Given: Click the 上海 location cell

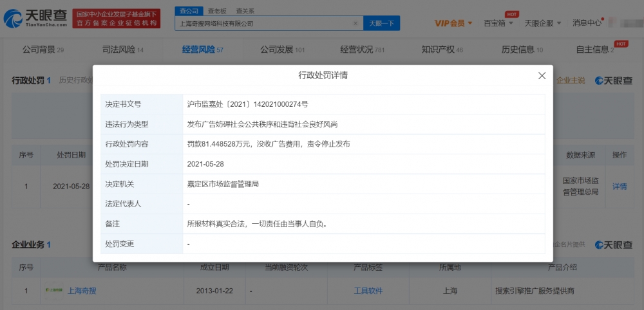Looking at the screenshot, I should [450, 291].
